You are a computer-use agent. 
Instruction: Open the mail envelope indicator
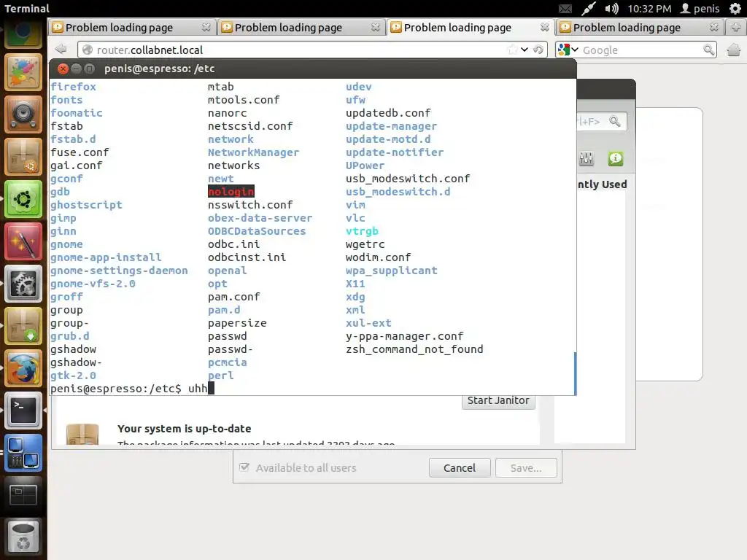point(565,9)
